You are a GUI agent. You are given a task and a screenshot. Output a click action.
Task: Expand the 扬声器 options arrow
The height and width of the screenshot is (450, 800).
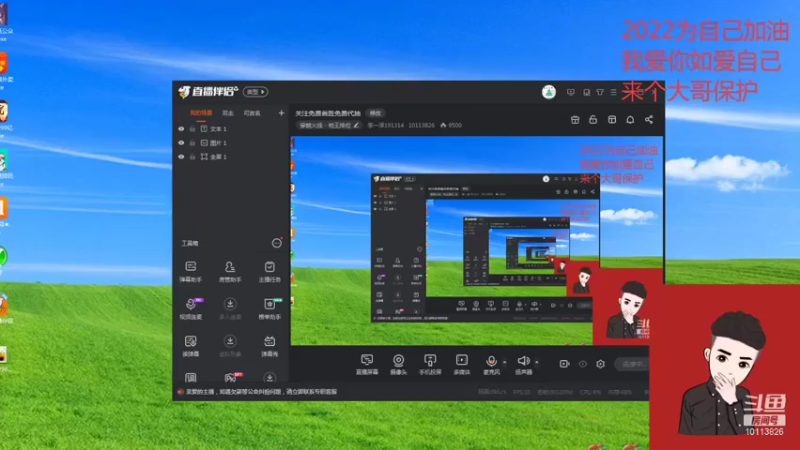point(537,362)
